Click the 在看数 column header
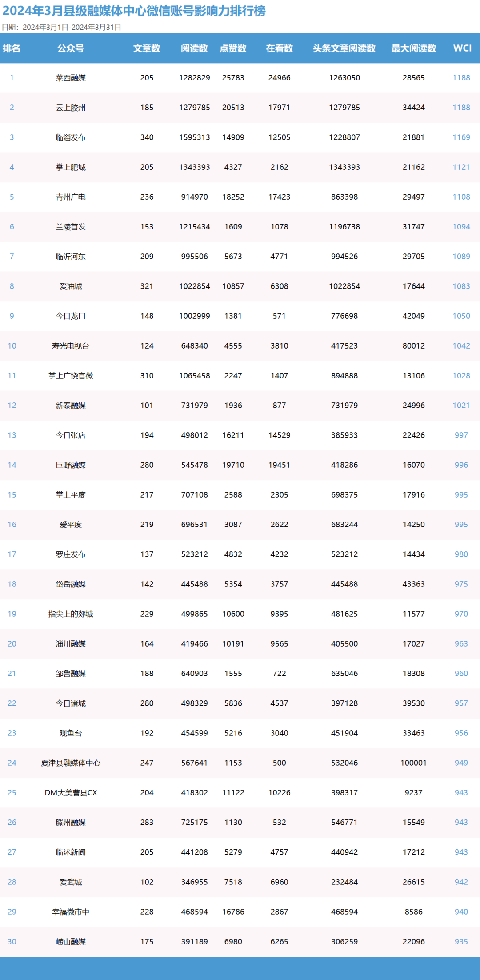The width and height of the screenshot is (480, 980). click(x=279, y=48)
